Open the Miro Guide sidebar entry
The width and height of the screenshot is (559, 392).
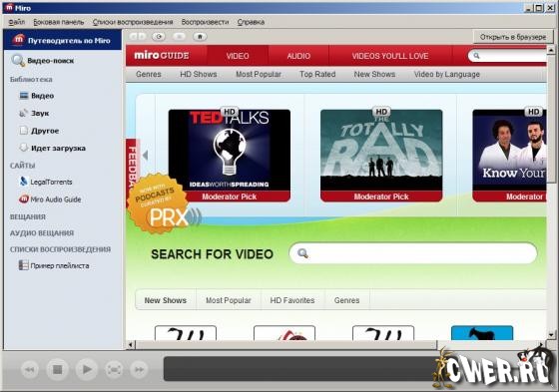(x=62, y=40)
